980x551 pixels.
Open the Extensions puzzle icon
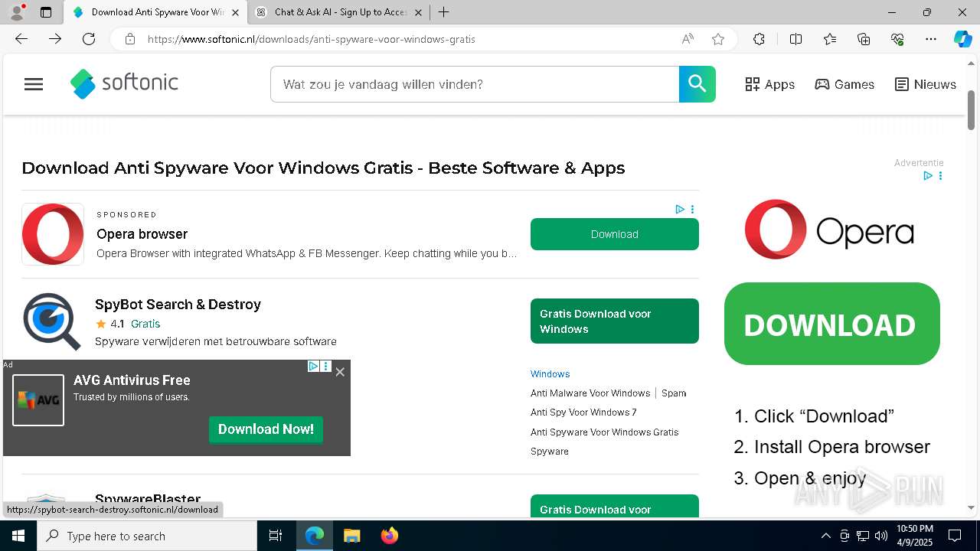pyautogui.click(x=759, y=39)
